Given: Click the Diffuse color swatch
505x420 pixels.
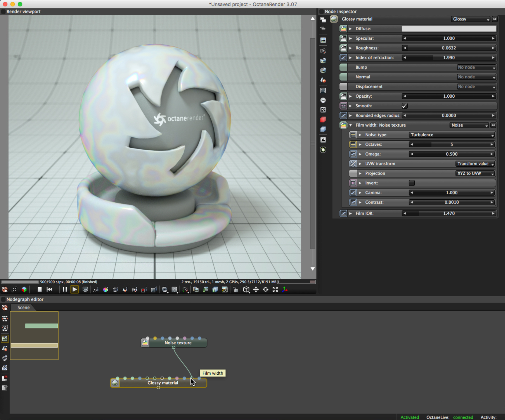Looking at the screenshot, I should point(449,29).
